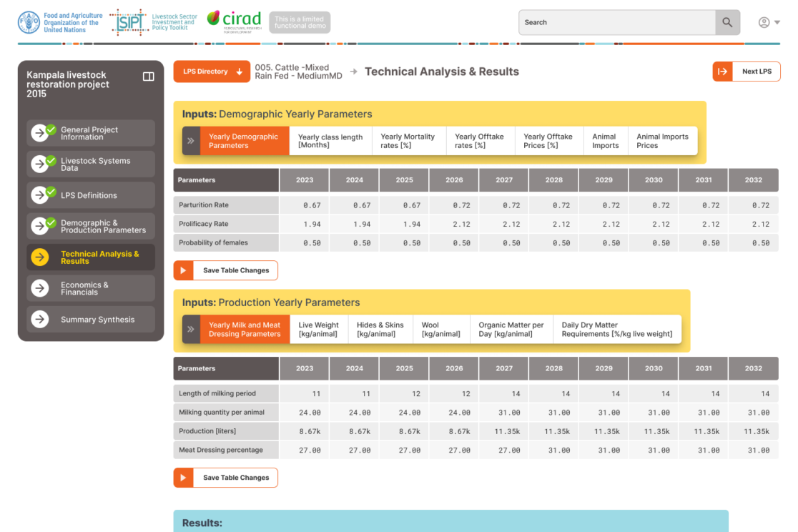Click inside the Search field
Viewport: 798px width, 532px height.
pyautogui.click(x=616, y=22)
